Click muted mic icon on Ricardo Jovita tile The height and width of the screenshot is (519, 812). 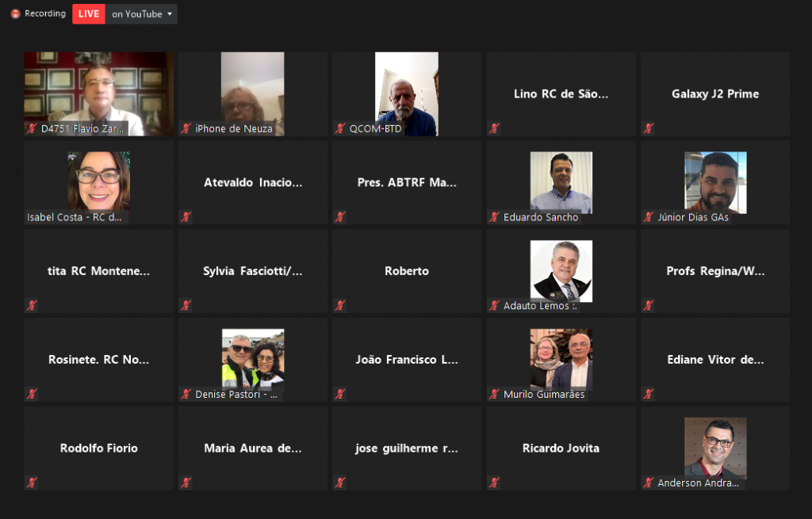495,483
